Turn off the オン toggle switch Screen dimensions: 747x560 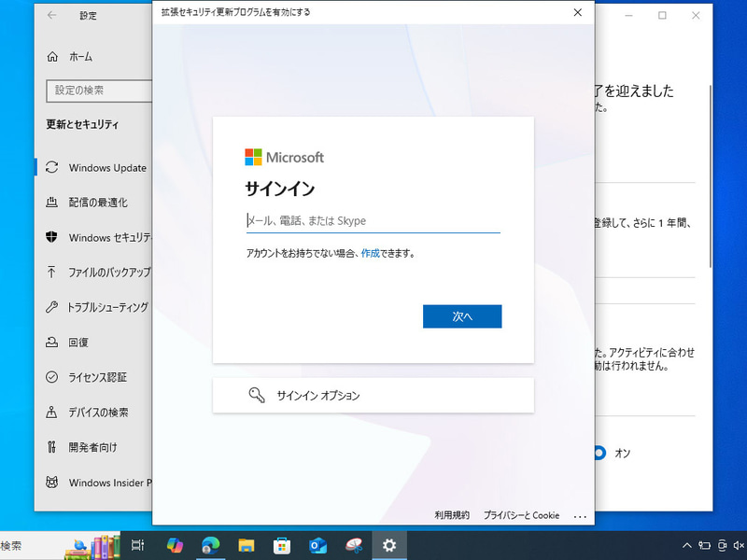click(602, 453)
